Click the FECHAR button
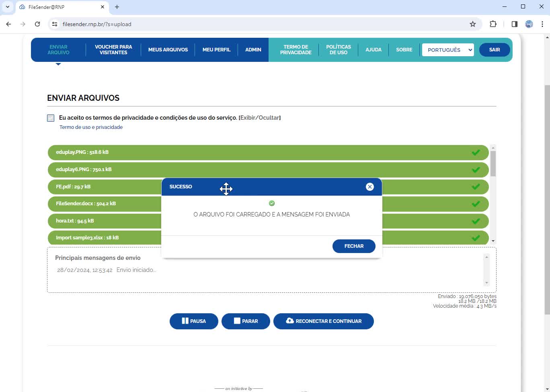The image size is (550, 392). [x=354, y=246]
